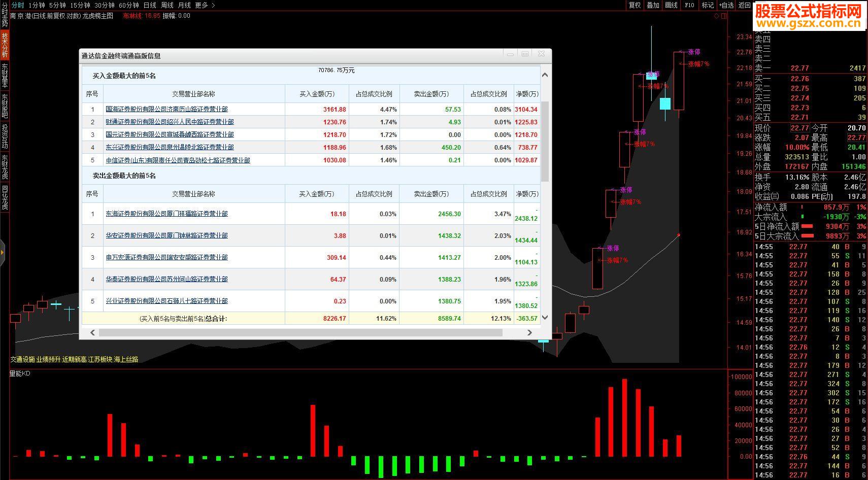
Task: Open the 更多 period dropdown
Action: coord(205,5)
